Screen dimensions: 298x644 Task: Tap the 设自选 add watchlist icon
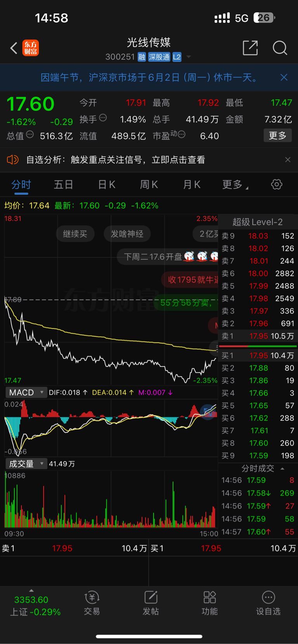pyautogui.click(x=268, y=604)
